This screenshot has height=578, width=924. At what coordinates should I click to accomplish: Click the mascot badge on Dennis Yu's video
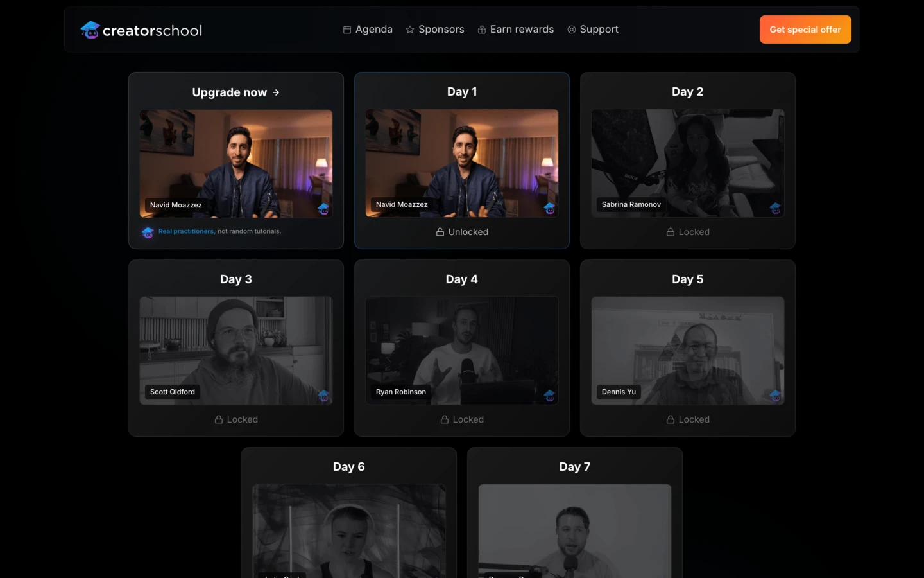point(775,396)
